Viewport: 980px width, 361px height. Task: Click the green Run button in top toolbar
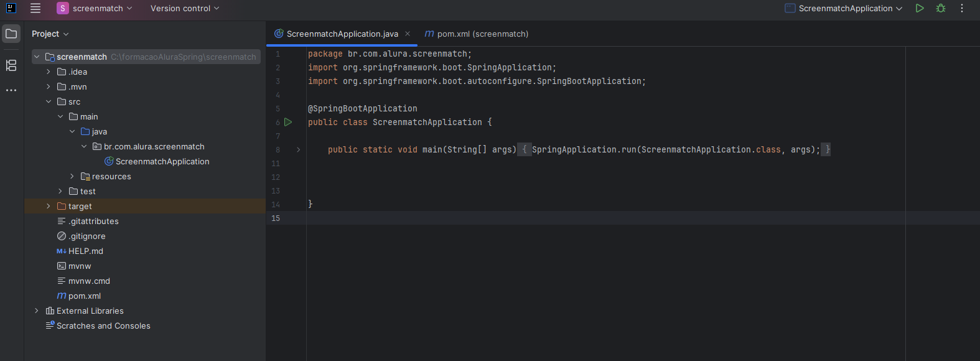[920, 8]
